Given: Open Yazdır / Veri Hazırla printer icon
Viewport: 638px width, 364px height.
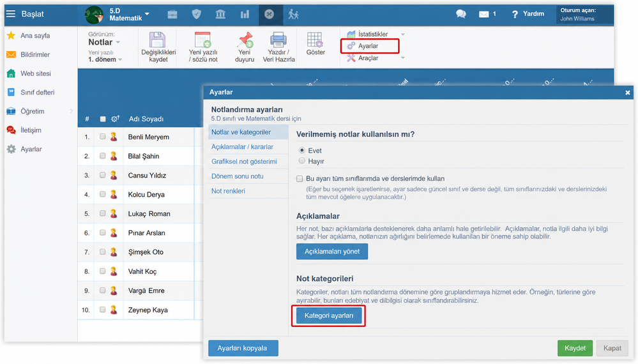Looking at the screenshot, I should (278, 40).
